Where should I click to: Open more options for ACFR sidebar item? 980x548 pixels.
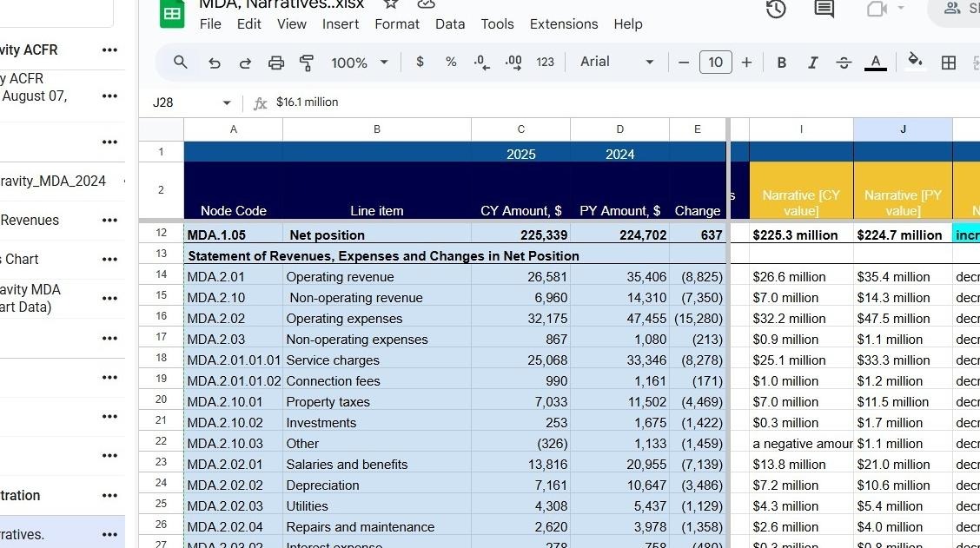109,50
